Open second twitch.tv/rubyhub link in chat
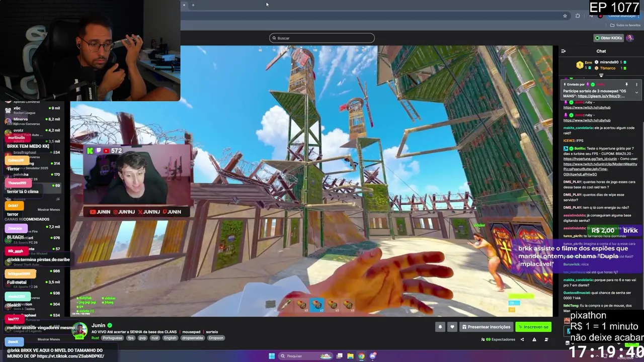 (x=587, y=120)
